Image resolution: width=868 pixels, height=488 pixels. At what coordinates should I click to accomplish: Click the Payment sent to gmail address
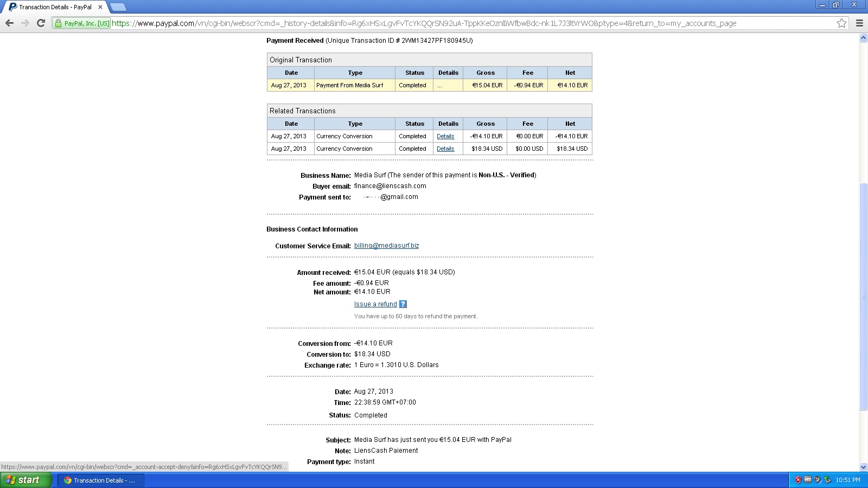pyautogui.click(x=391, y=197)
